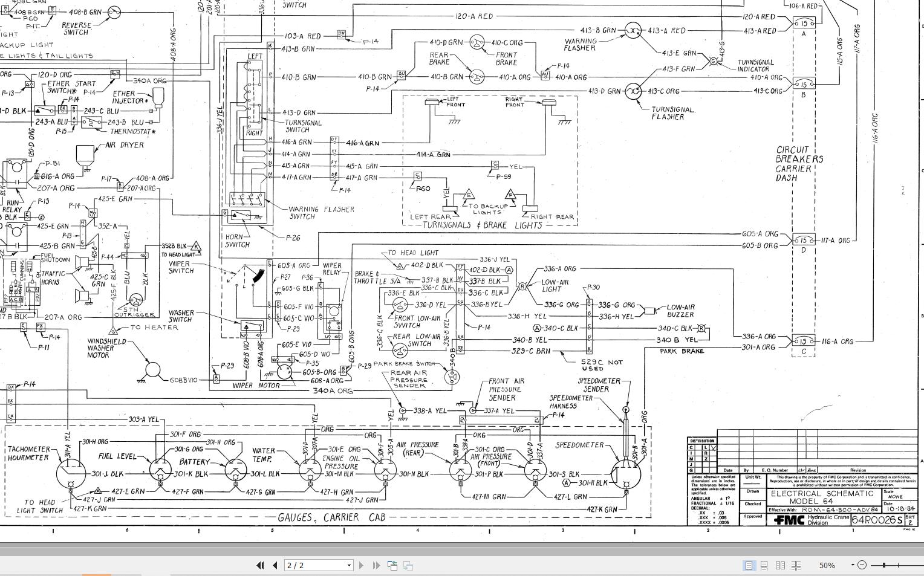Open the page number dropdown list
The image size is (924, 576).
(348, 565)
